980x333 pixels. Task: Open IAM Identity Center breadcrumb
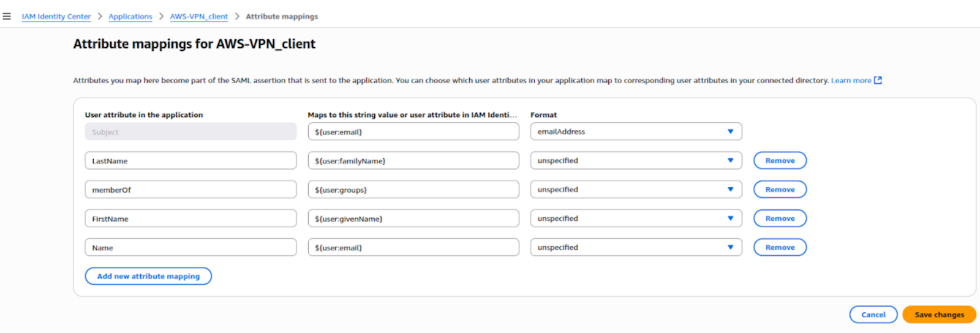click(x=56, y=17)
